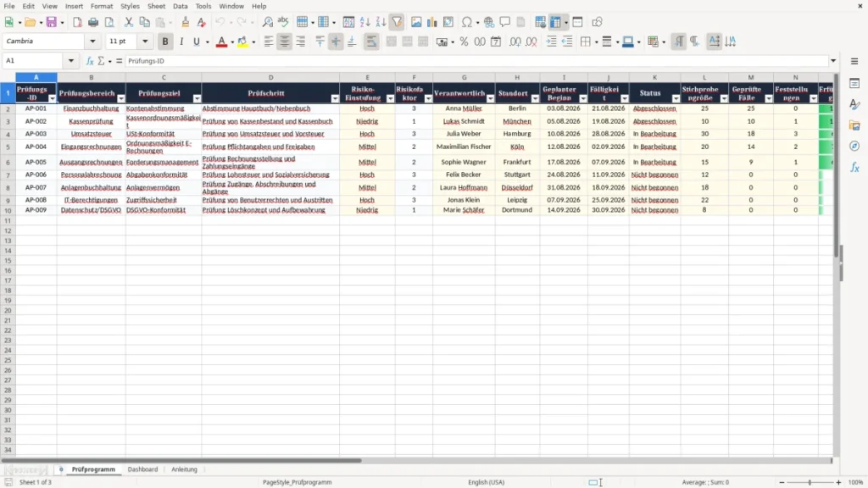The height and width of the screenshot is (488, 868).
Task: Expand font size dropdown
Action: 145,41
